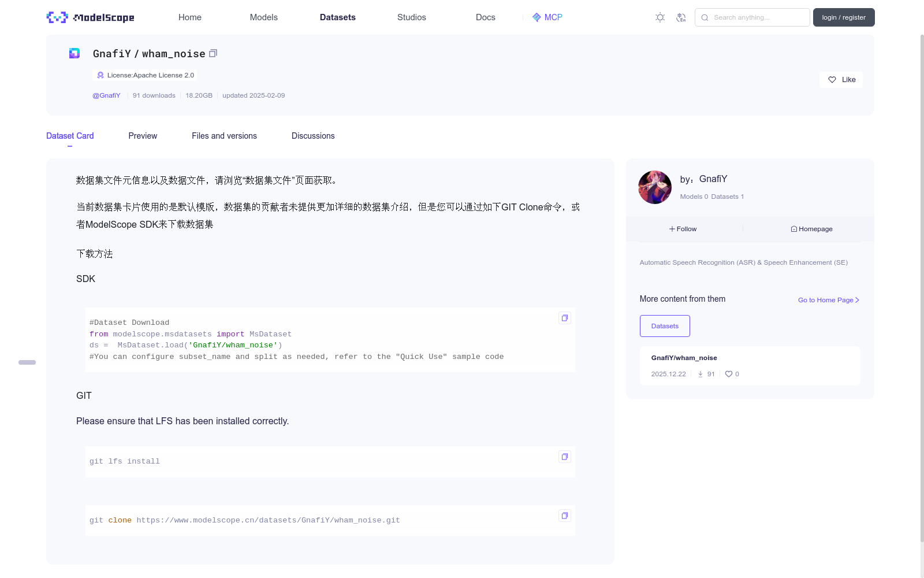Click the '#Dataset Download' comment line
The image size is (924, 578).
point(129,323)
